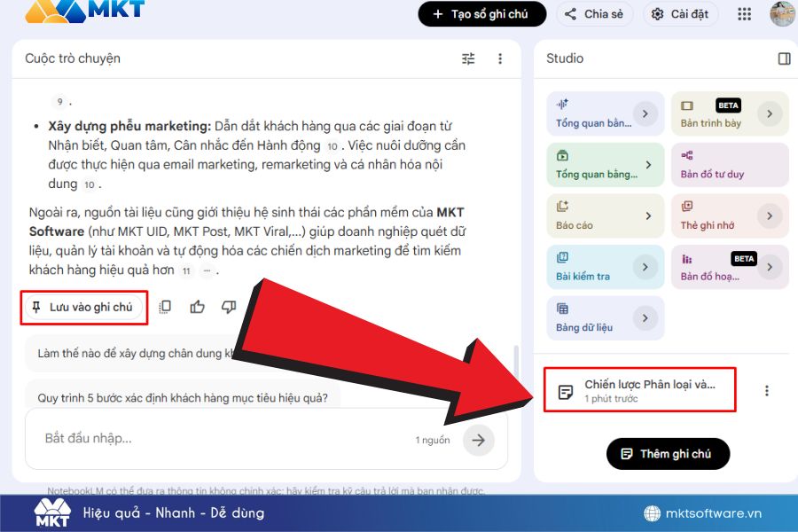This screenshot has height=532, width=798.
Task: Expand Bản trình bày options arrow
Action: (770, 113)
